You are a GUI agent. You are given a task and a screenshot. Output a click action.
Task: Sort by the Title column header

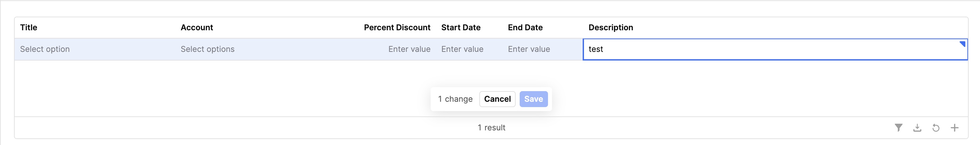pyautogui.click(x=29, y=27)
